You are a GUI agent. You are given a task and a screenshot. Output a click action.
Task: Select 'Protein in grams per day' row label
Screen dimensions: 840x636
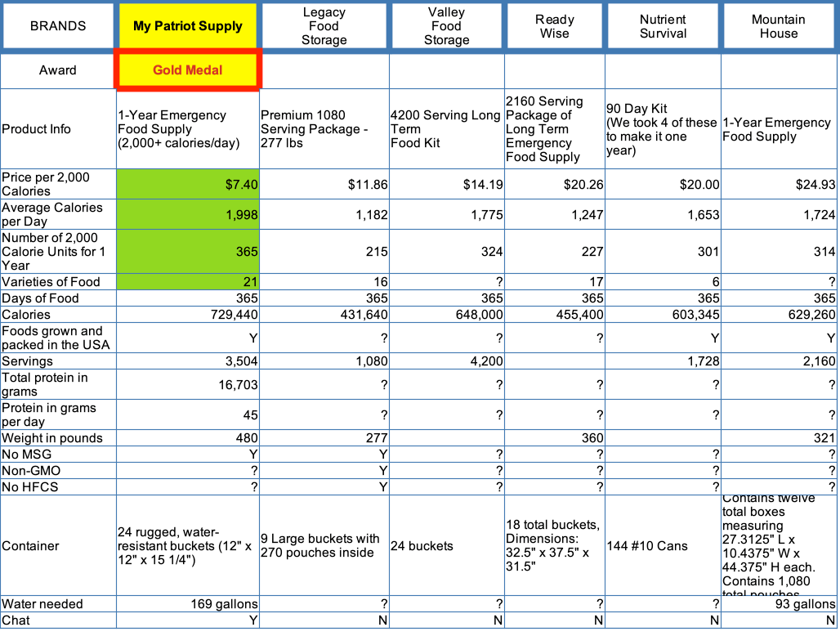click(x=58, y=414)
